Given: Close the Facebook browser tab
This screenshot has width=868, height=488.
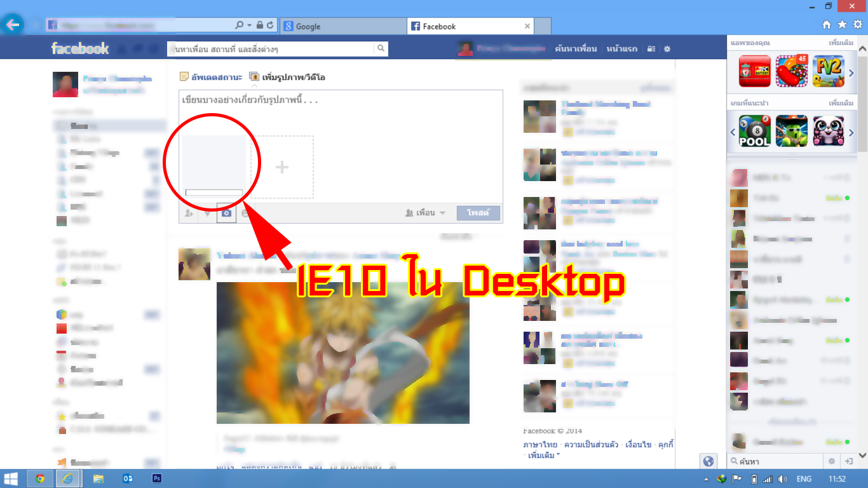Looking at the screenshot, I should [x=527, y=26].
